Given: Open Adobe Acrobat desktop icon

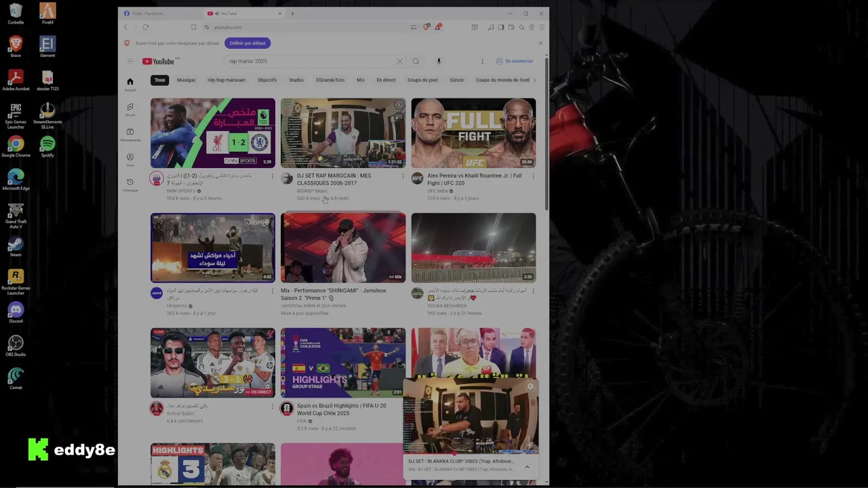Looking at the screenshot, I should click(16, 81).
